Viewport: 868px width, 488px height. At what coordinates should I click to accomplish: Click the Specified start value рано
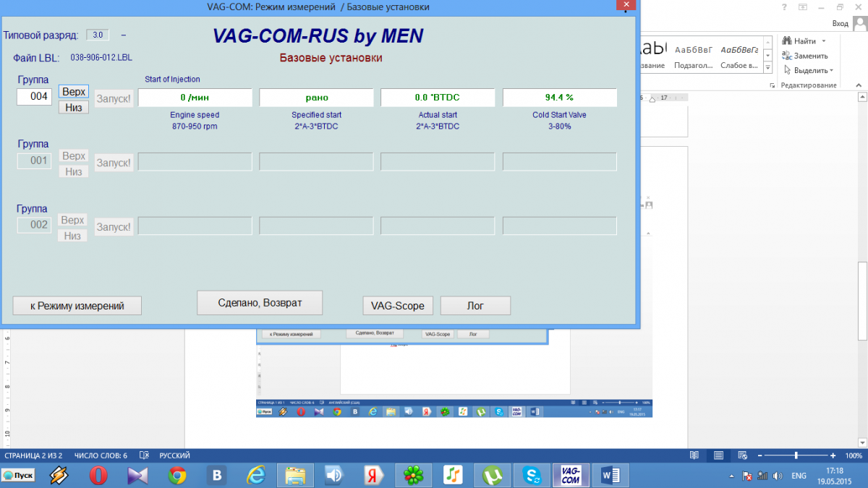316,98
